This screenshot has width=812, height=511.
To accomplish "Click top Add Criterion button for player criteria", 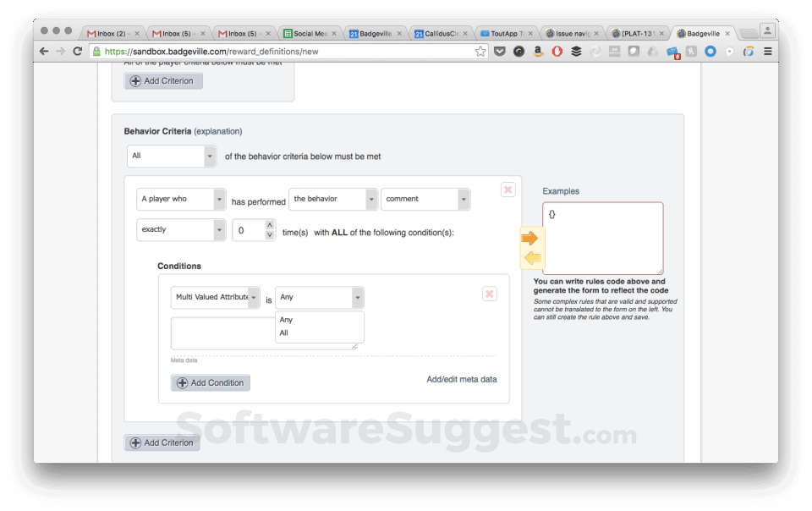I will pyautogui.click(x=163, y=80).
